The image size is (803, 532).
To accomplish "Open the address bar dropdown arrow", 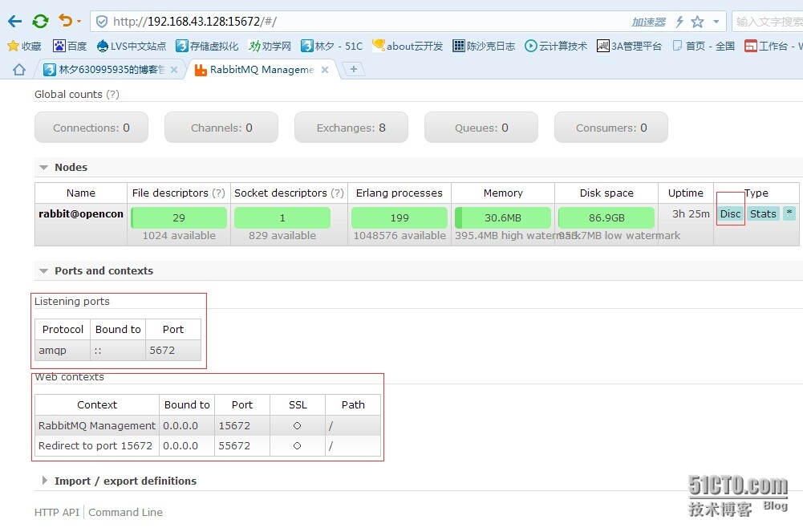I will [716, 22].
